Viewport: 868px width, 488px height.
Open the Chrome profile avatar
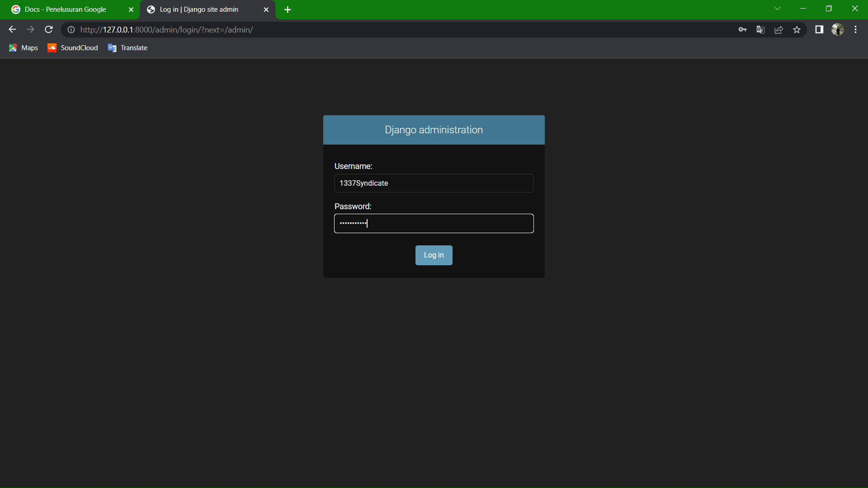(838, 30)
